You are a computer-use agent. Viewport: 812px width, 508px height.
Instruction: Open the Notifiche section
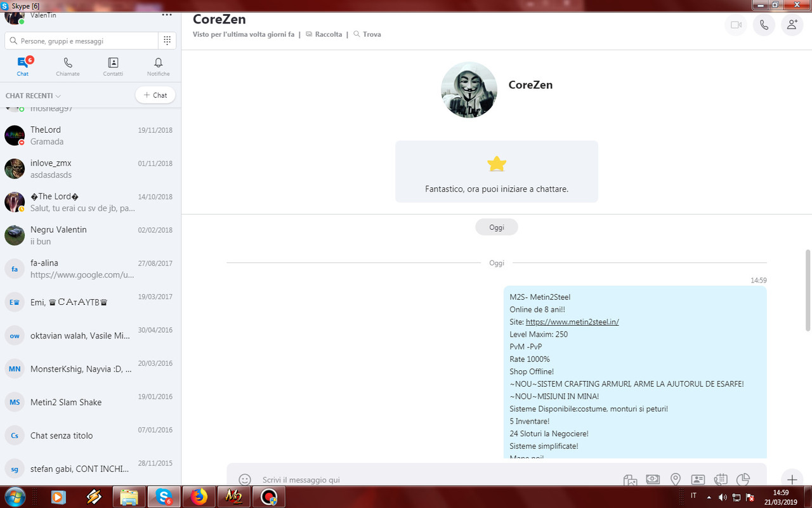[x=158, y=65]
